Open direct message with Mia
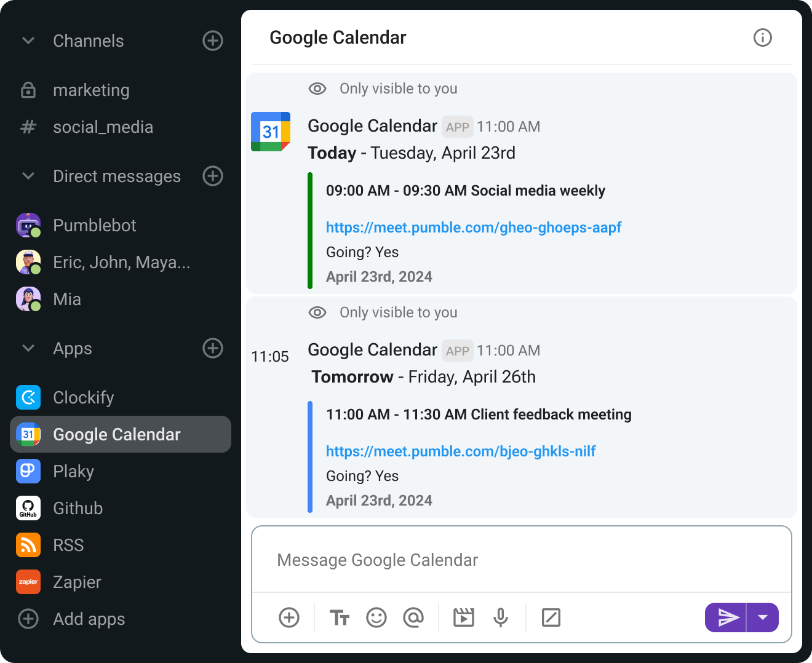 121,299
